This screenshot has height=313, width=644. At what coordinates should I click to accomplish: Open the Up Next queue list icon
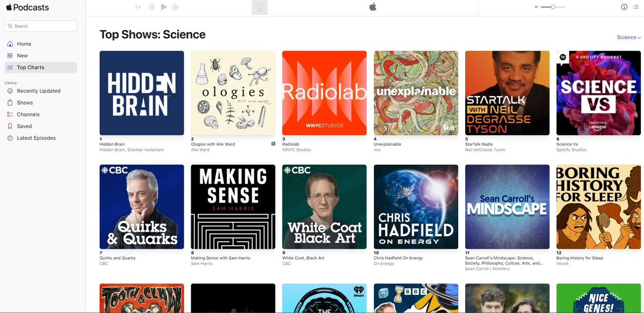[x=636, y=7]
